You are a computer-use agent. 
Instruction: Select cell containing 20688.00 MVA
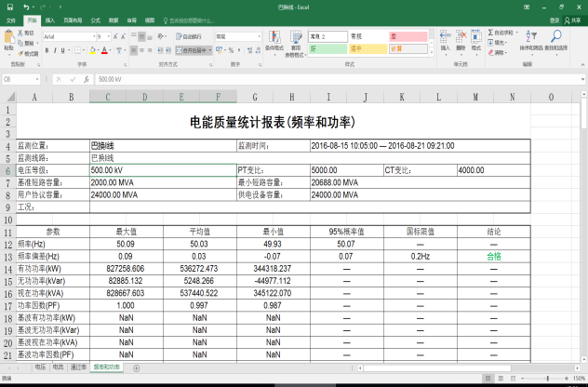point(420,182)
